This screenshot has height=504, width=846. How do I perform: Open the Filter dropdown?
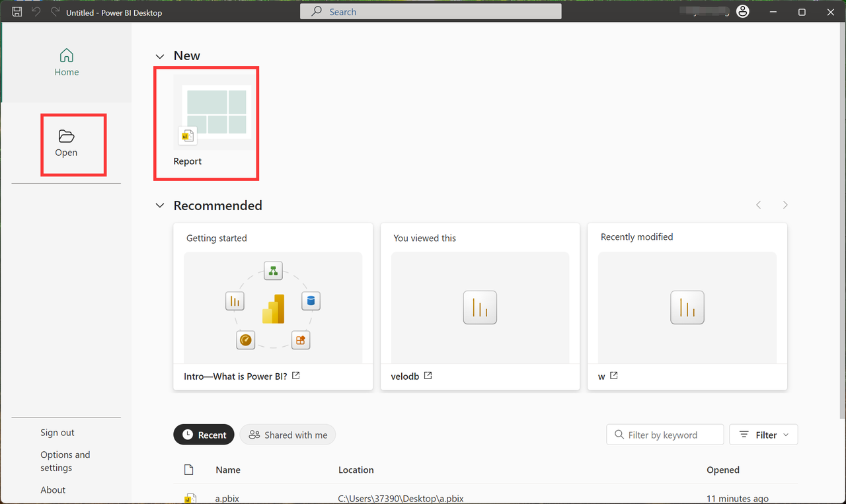pyautogui.click(x=763, y=435)
